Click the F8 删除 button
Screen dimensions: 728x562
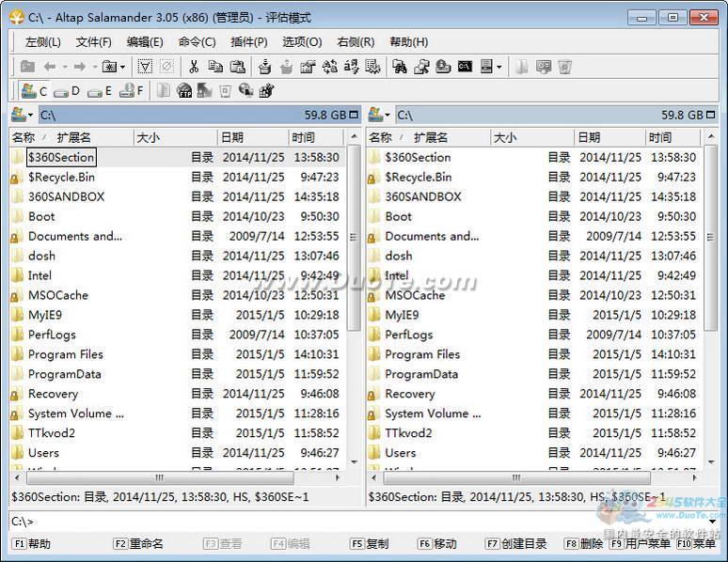click(x=583, y=543)
